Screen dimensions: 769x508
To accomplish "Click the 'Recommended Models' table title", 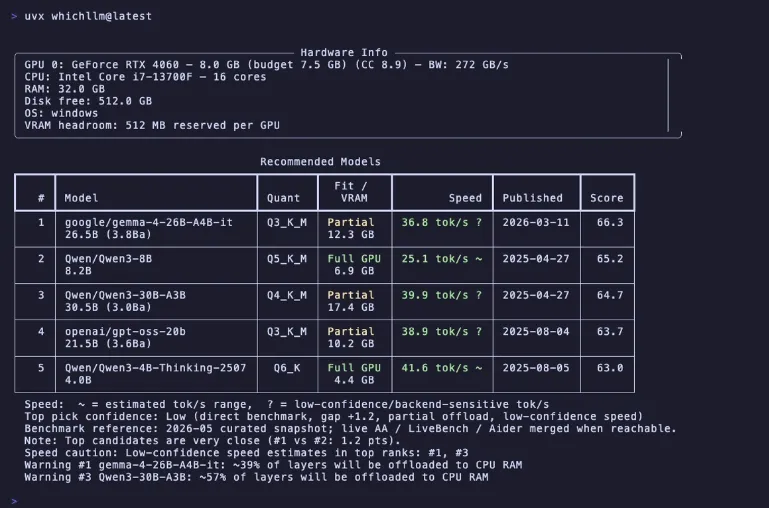I will (320, 162).
